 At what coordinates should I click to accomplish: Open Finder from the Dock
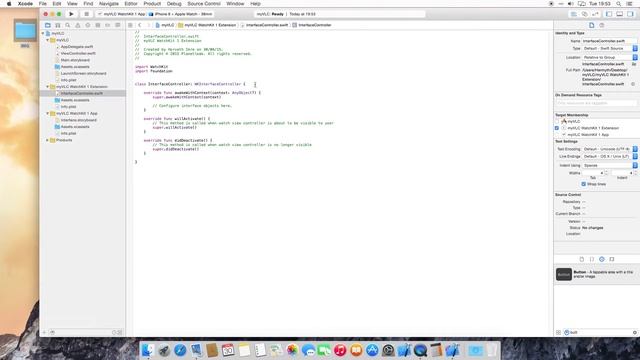(x=148, y=350)
